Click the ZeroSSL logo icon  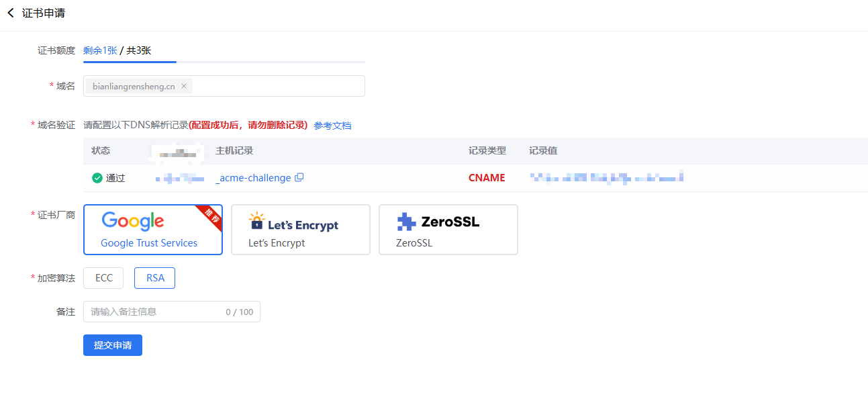click(407, 222)
